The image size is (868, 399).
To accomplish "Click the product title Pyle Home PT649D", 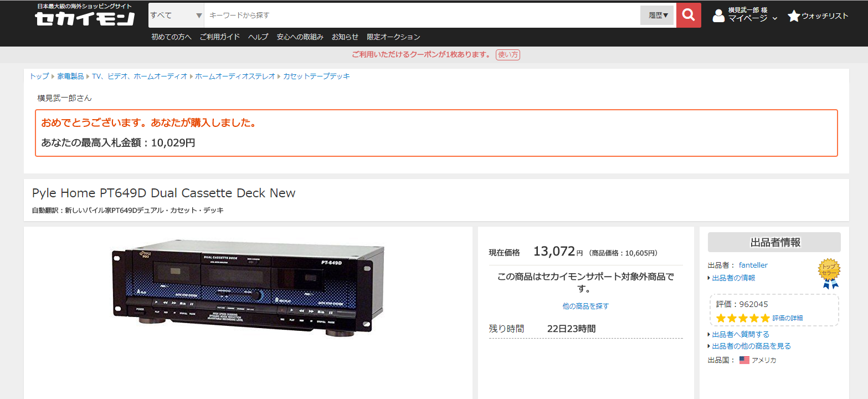I will [x=163, y=193].
